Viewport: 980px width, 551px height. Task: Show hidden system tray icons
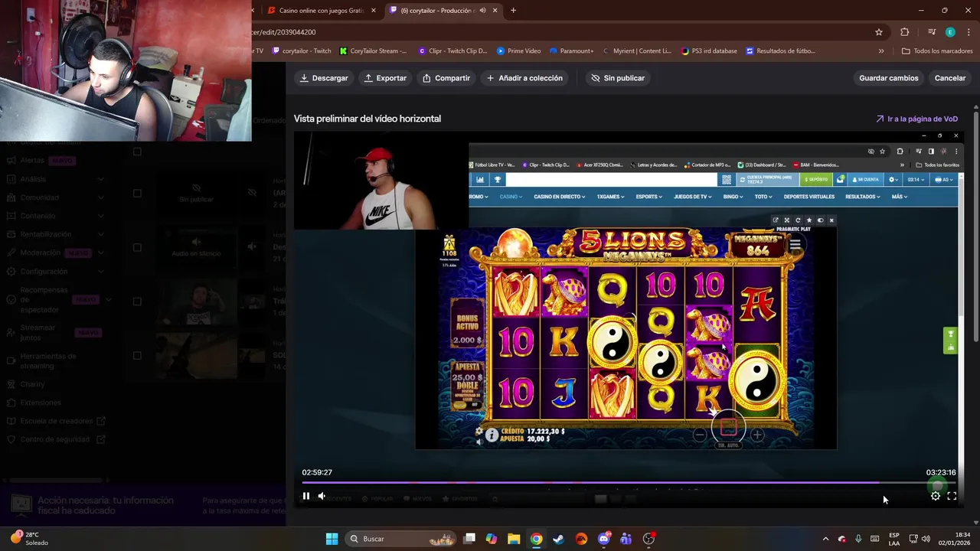(x=825, y=539)
